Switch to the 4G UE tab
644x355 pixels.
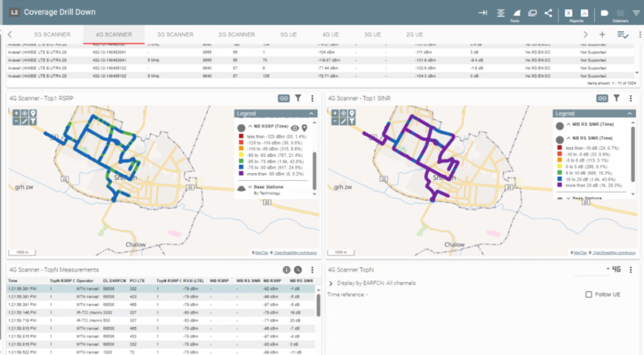point(330,35)
